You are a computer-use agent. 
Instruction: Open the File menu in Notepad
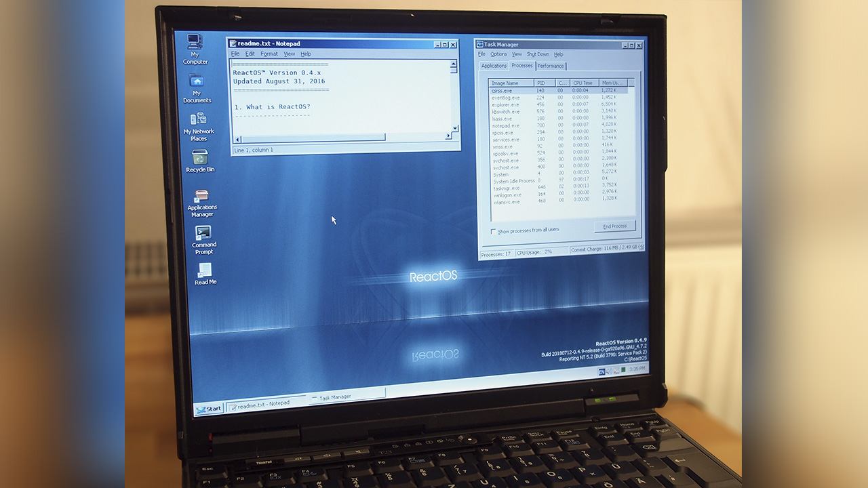click(x=235, y=54)
